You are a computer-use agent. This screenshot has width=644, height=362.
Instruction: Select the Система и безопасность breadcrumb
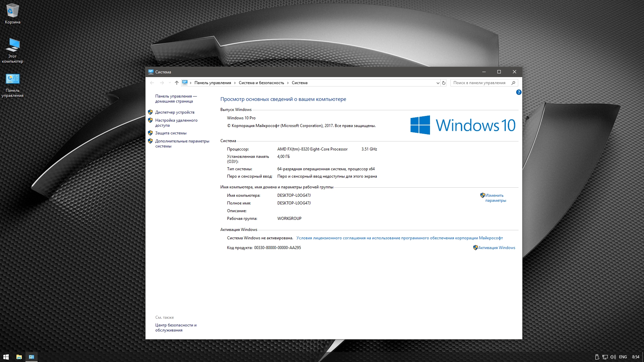pos(261,83)
